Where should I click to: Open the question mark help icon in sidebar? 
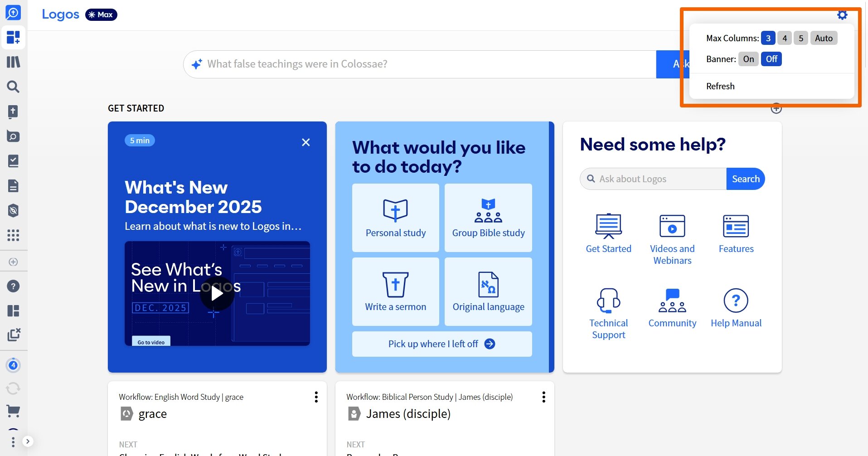(x=13, y=286)
